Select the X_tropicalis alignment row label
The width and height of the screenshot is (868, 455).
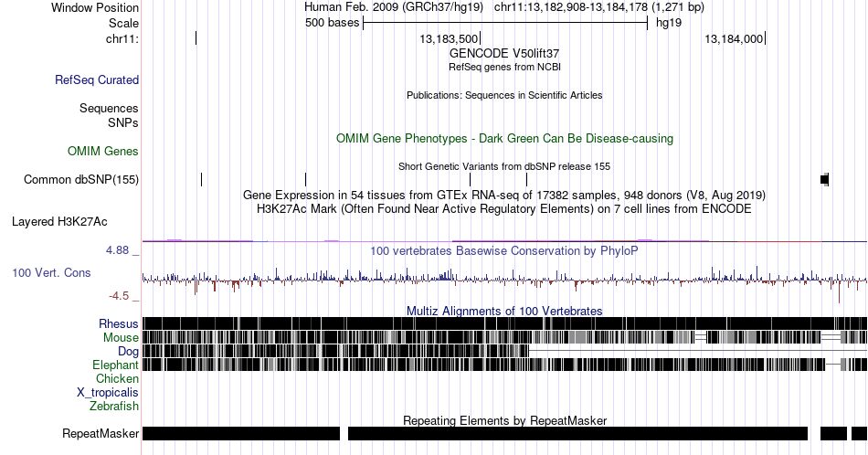[108, 393]
